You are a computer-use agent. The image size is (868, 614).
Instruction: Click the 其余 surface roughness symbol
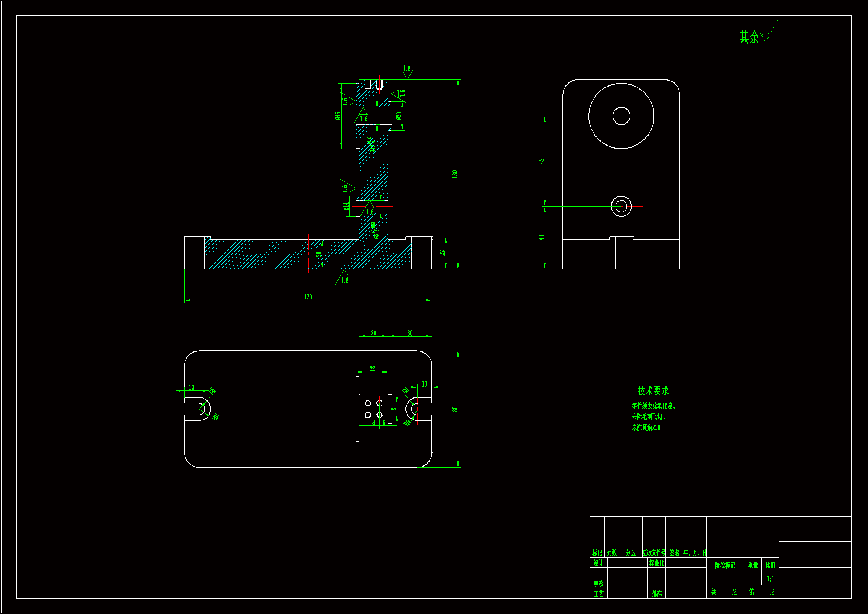tap(765, 36)
